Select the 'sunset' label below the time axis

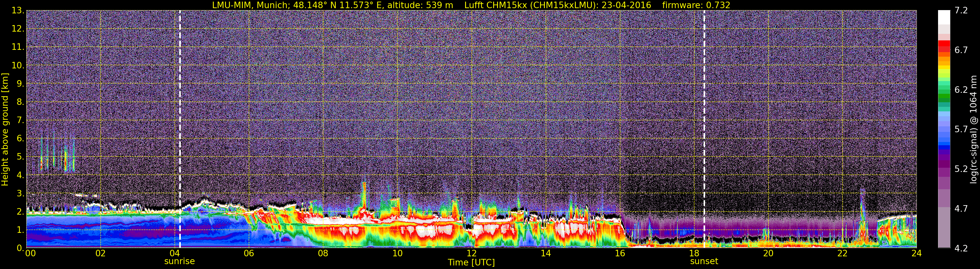click(704, 262)
